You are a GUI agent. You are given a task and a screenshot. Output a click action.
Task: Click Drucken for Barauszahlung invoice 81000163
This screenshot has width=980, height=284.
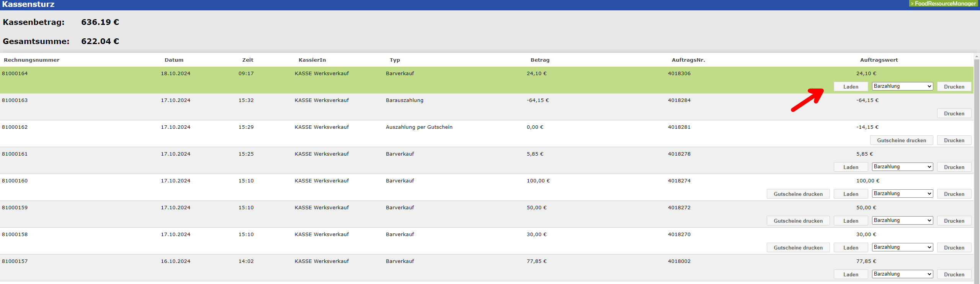click(954, 113)
